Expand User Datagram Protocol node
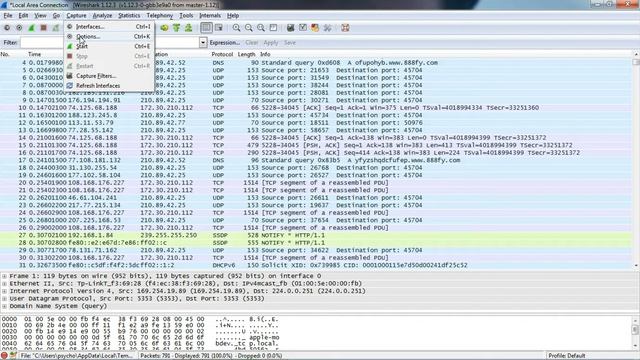The image size is (640, 360). (4, 298)
